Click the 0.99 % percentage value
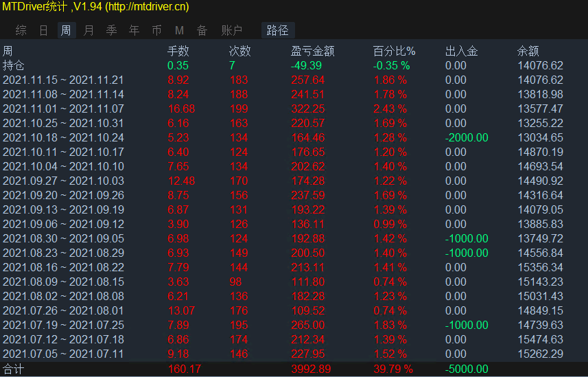Viewport: 588px width, 377px height. point(390,224)
